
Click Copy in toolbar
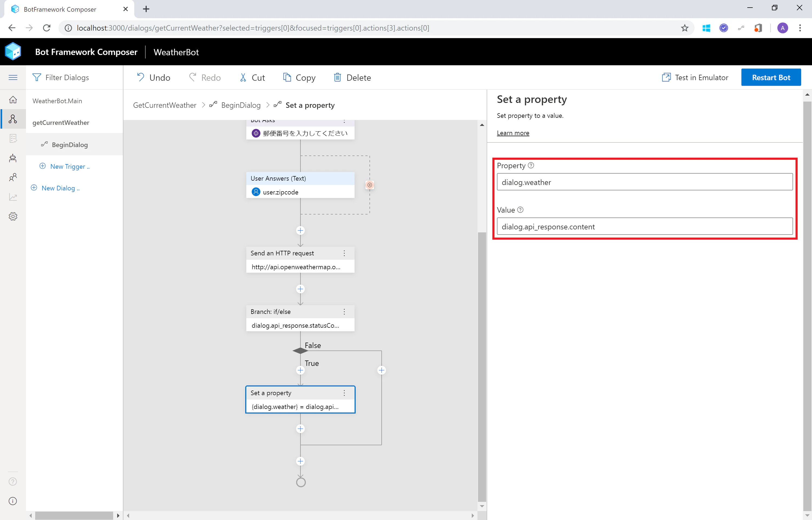299,78
